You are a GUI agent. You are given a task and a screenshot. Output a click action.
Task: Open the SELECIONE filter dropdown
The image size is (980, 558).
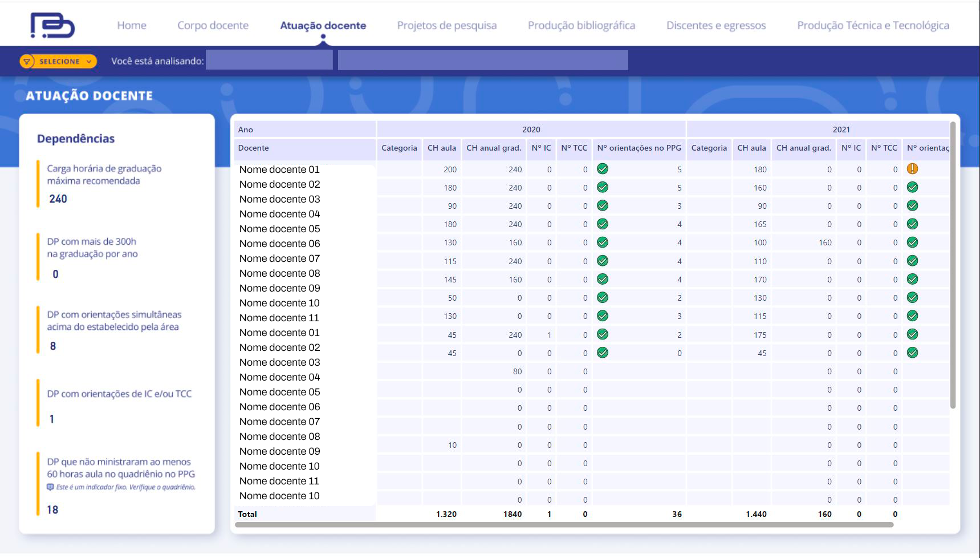tap(58, 61)
